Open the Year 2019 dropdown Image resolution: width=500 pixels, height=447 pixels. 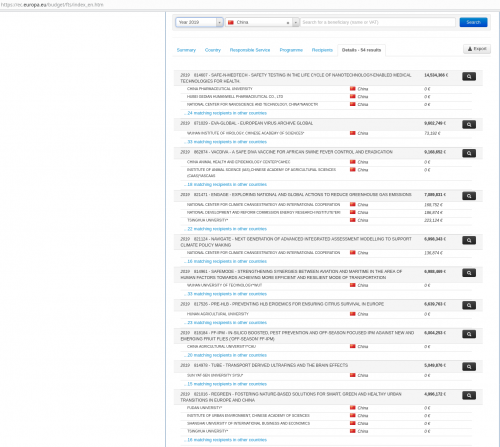(x=199, y=22)
